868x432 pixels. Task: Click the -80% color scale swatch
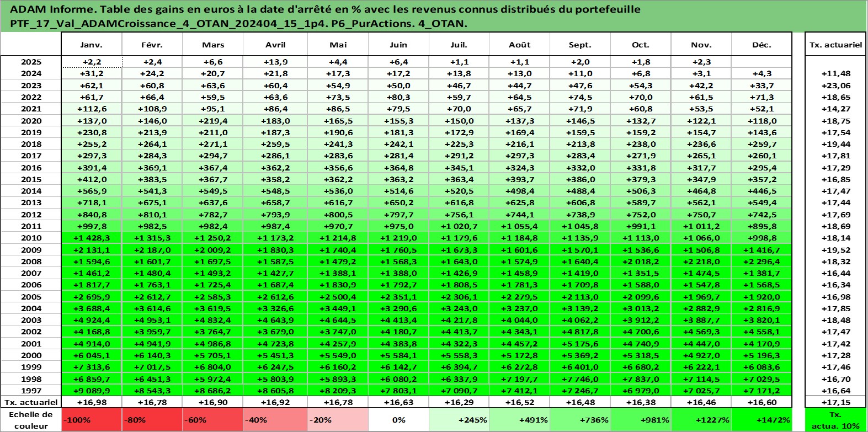pyautogui.click(x=152, y=420)
